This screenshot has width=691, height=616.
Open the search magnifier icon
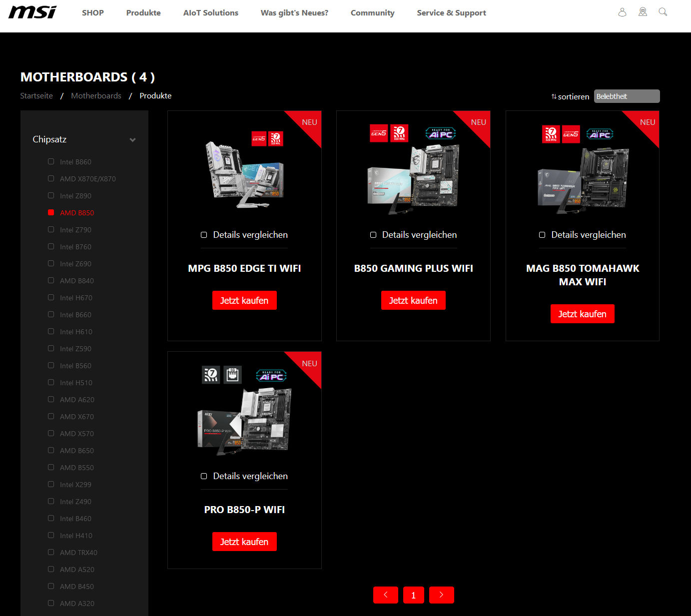pyautogui.click(x=663, y=12)
